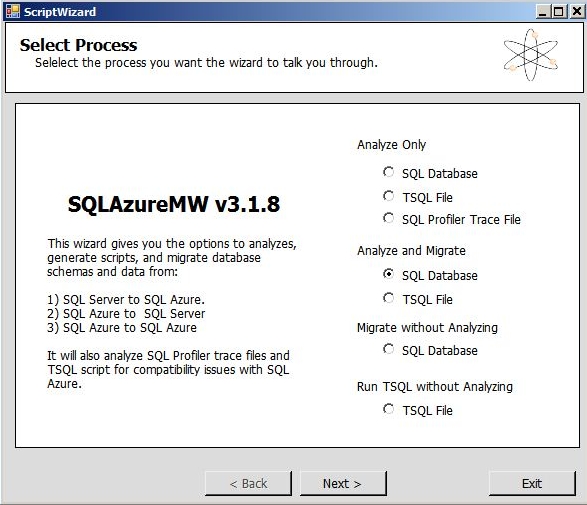Maximize the ScriptWizard window
This screenshot has width=587, height=505.
point(558,12)
